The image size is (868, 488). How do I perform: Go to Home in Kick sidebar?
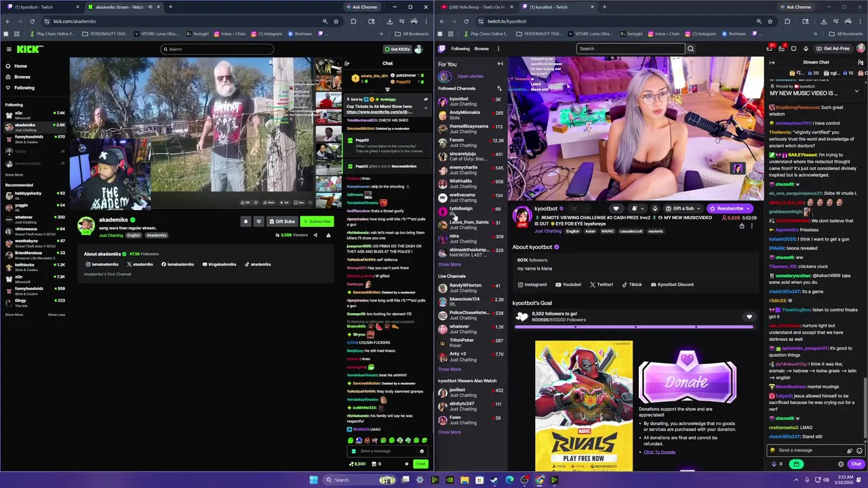tap(16, 66)
